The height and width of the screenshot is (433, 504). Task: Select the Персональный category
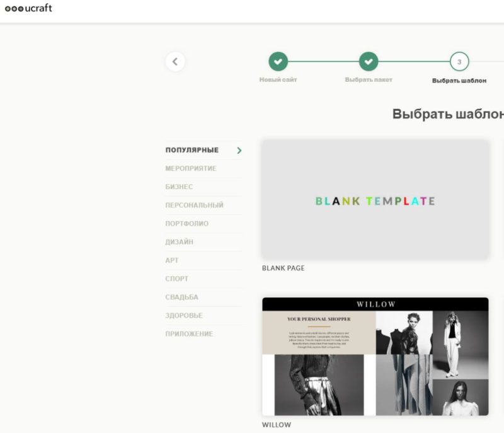click(195, 205)
